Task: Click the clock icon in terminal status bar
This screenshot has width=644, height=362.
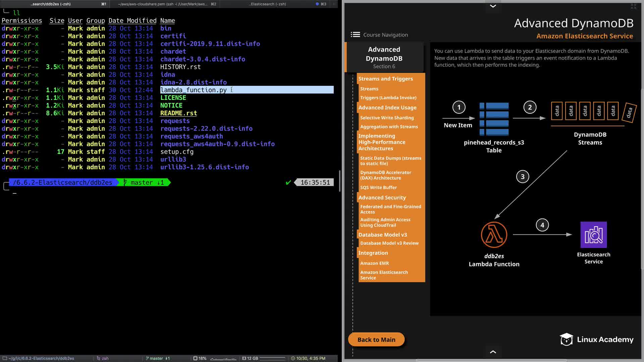Action: pos(293,358)
